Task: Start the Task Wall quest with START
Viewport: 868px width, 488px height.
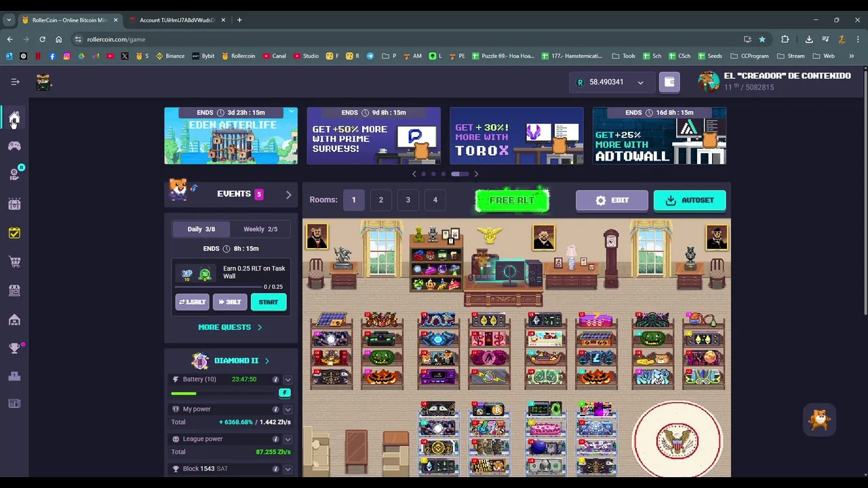Action: pyautogui.click(x=268, y=302)
